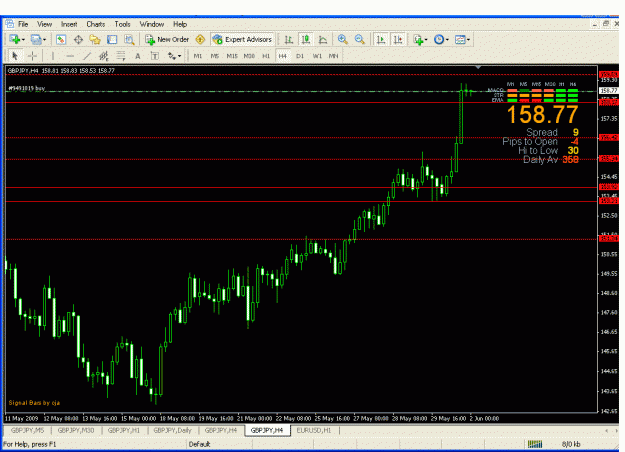This screenshot has width=625, height=452.
Task: Open the Market Watch window icon
Action: [x=61, y=39]
